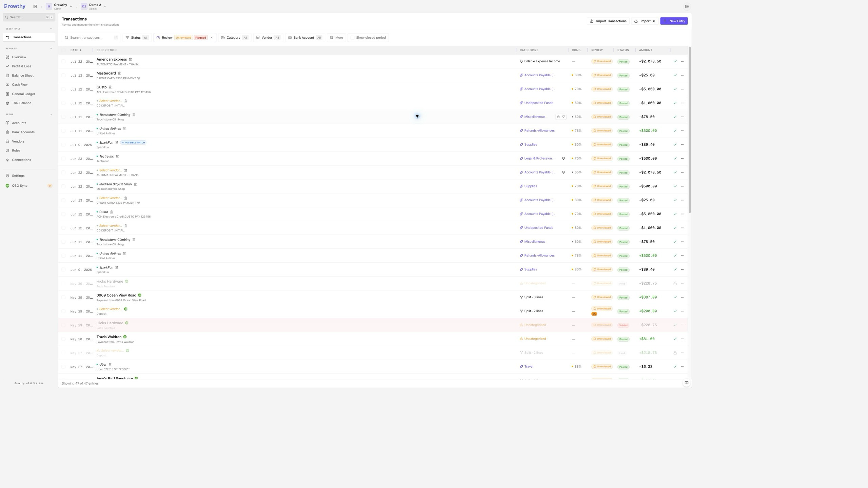
Task: Click the bank icon next to American Express
Action: click(x=130, y=59)
